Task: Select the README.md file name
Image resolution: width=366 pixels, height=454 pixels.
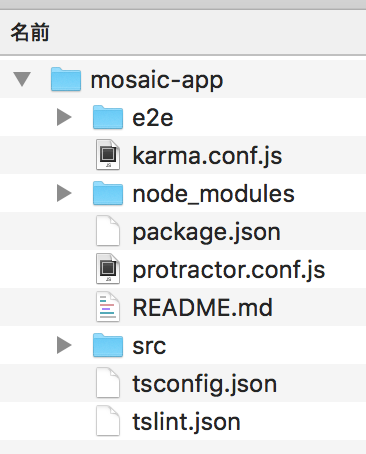Action: (202, 307)
